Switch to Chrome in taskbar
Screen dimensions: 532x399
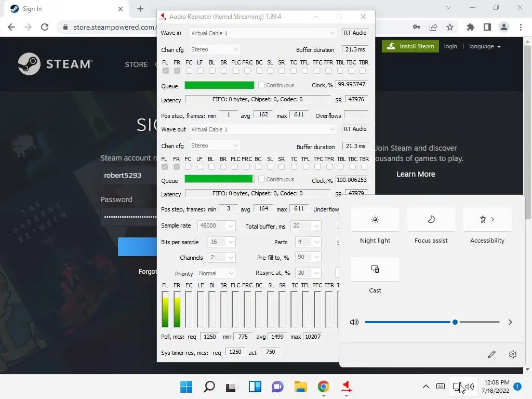click(x=323, y=387)
